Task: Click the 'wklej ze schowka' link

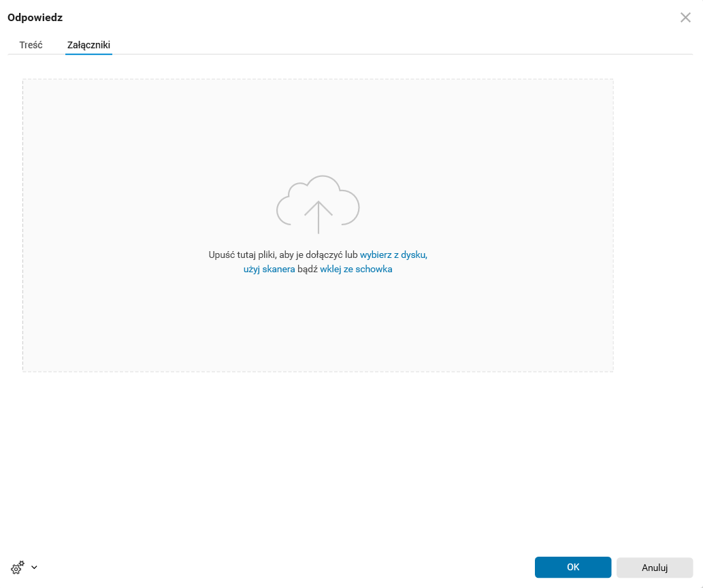Action: point(356,269)
